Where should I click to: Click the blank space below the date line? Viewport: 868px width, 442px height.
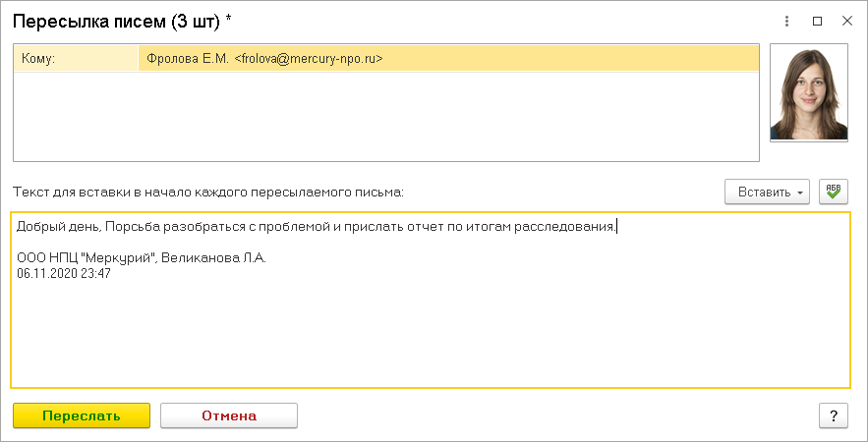[430, 334]
